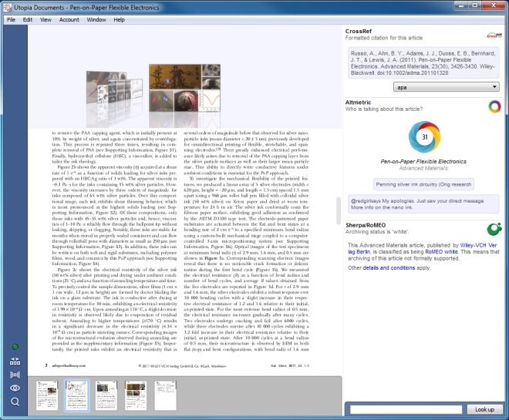Open the File menu

[11, 20]
